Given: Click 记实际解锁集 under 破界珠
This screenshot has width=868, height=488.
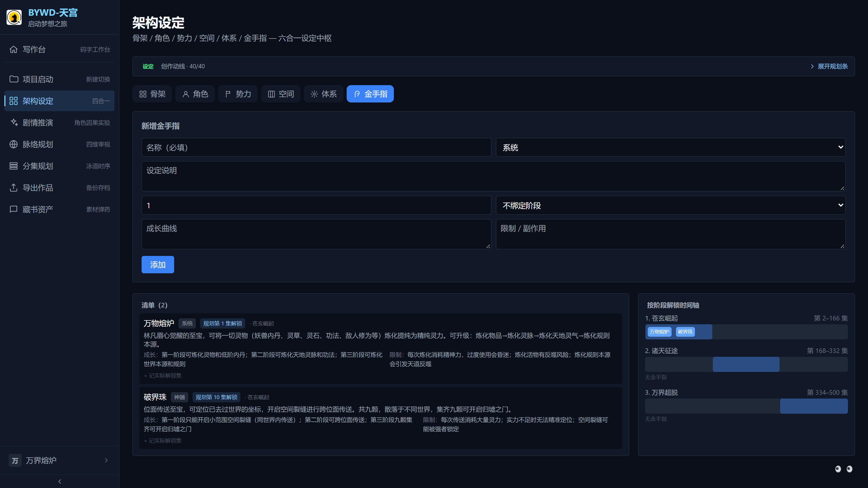Looking at the screenshot, I should [x=163, y=441].
